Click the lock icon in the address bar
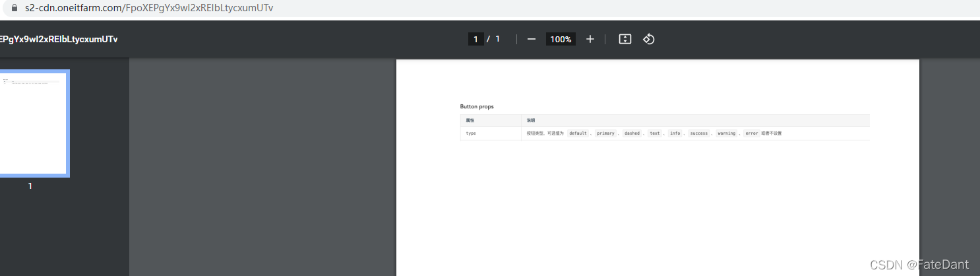This screenshot has width=980, height=276. 16,9
